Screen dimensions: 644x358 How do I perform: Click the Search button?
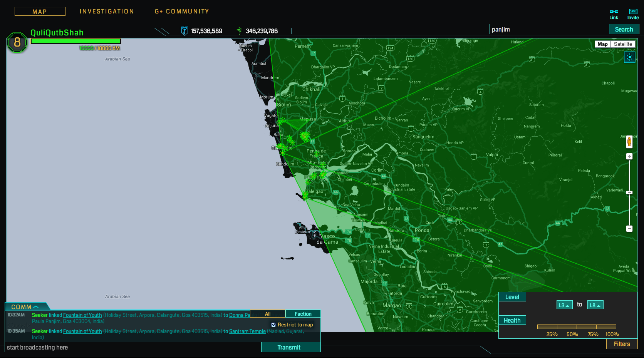click(624, 29)
